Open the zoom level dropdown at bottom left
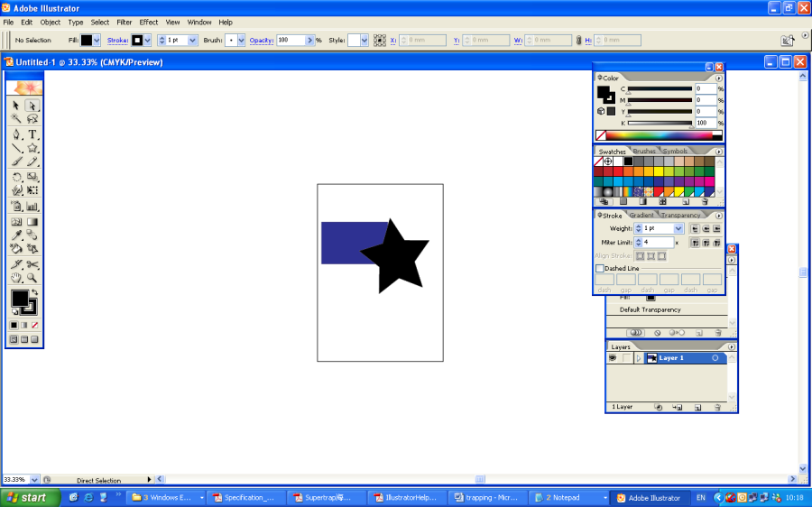The width and height of the screenshot is (812, 507). pos(35,480)
